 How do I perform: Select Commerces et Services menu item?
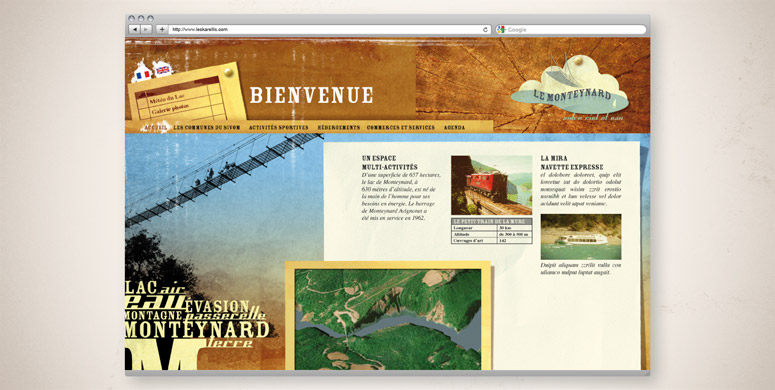(x=401, y=128)
